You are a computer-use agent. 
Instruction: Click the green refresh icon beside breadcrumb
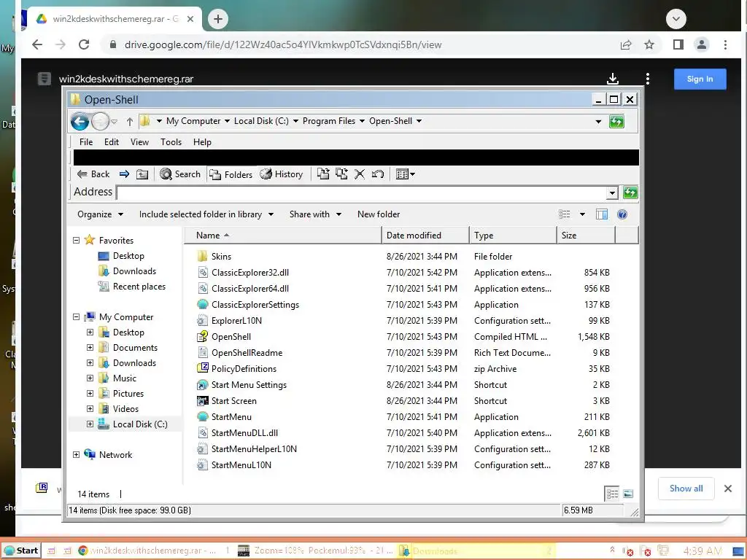pos(616,122)
